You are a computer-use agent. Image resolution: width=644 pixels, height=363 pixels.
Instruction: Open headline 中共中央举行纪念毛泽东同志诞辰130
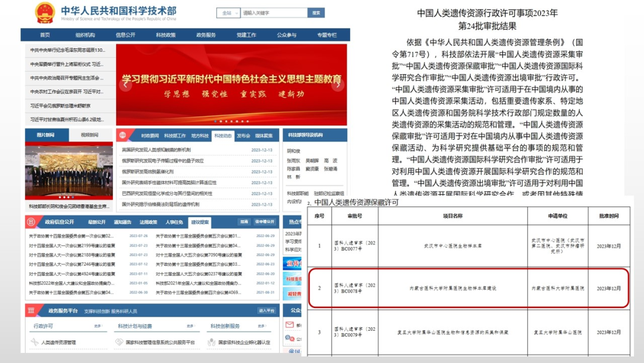click(x=67, y=50)
